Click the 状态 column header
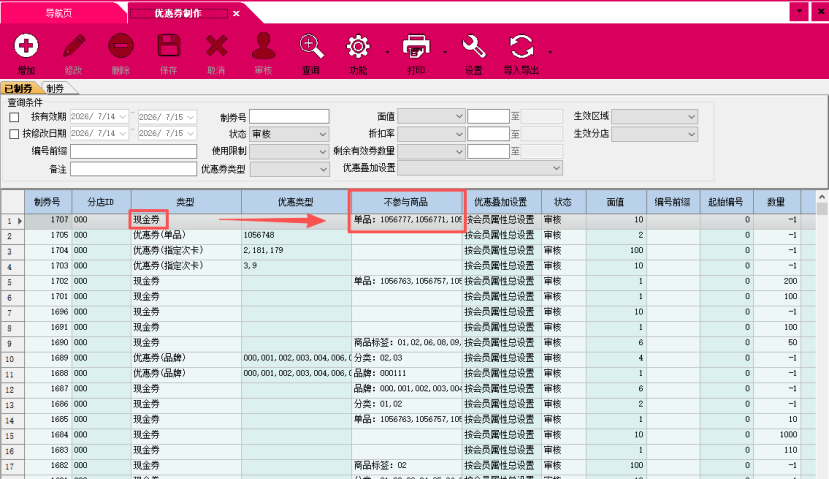829x479 pixels. coord(563,202)
